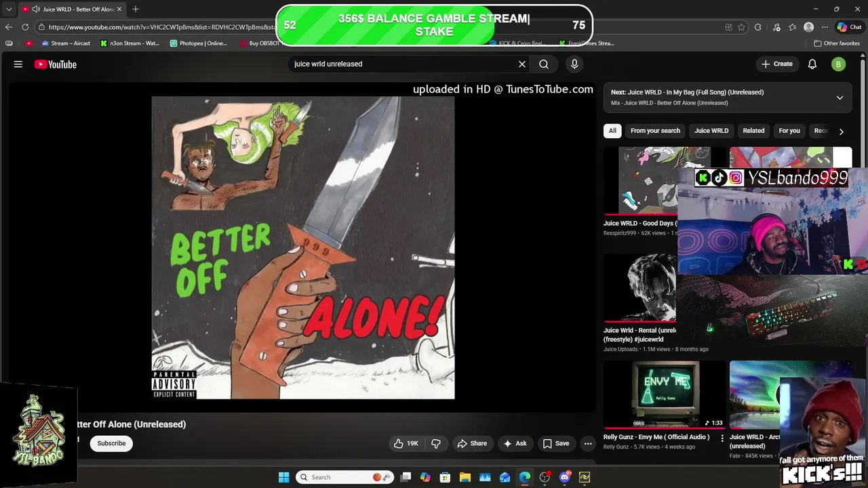Open n3on Stream bookmark
Image resolution: width=868 pixels, height=488 pixels.
pos(130,43)
